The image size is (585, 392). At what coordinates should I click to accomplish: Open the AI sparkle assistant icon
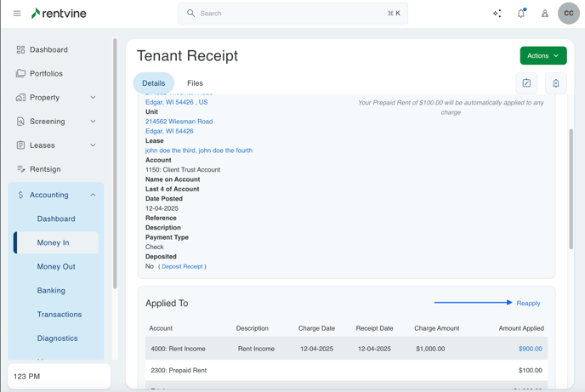pyautogui.click(x=497, y=14)
